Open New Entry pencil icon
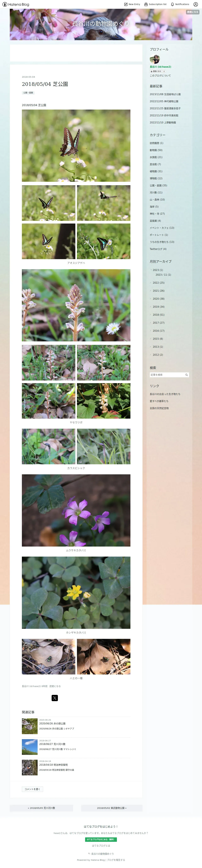The image size is (202, 868). click(x=126, y=4)
